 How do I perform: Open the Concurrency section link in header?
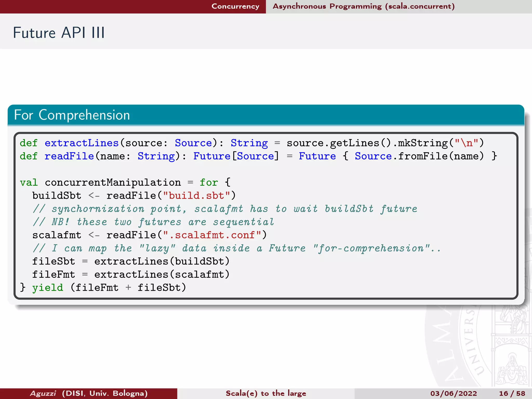235,6
